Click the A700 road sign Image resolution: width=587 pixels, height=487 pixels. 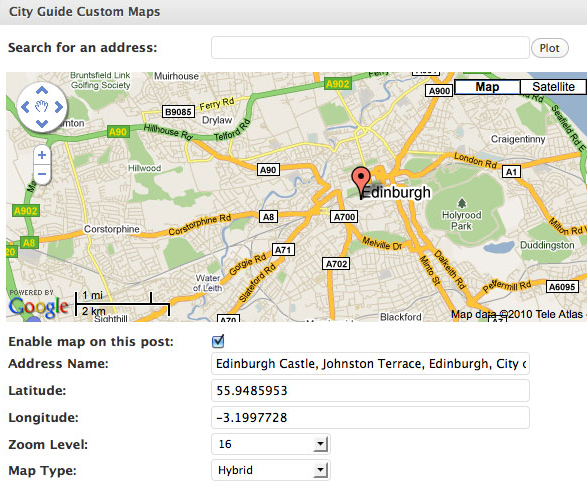point(344,217)
